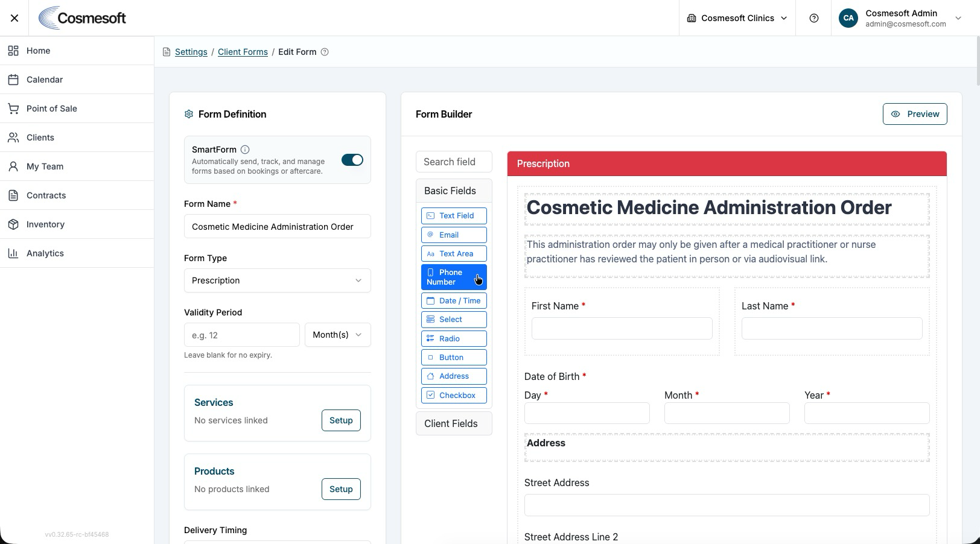Viewport: 980px width, 544px height.
Task: Click Setup in the Services card
Action: pyautogui.click(x=341, y=420)
